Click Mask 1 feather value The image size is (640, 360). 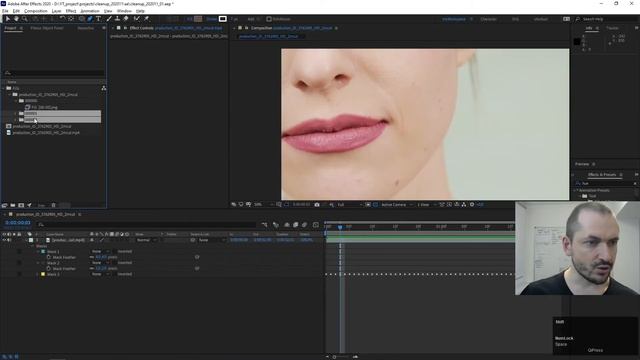coord(101,257)
